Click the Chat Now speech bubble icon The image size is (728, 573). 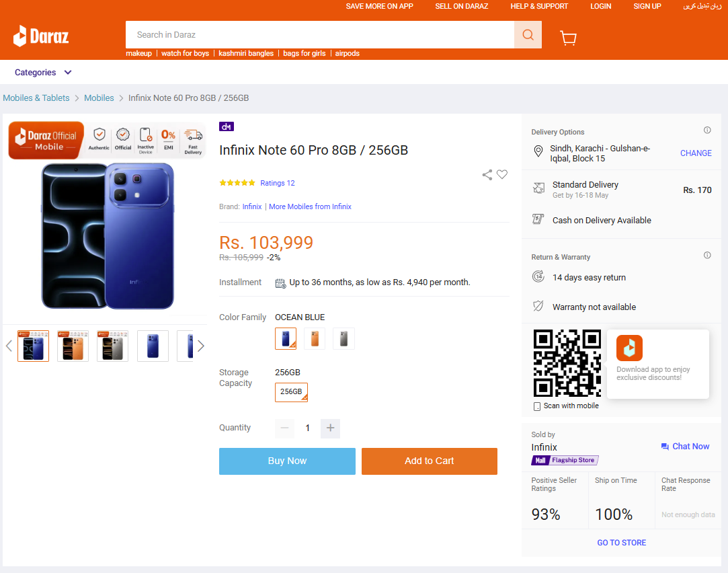pos(665,447)
